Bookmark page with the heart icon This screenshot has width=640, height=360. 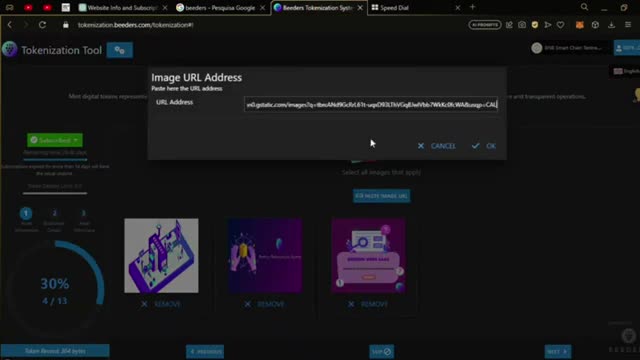(560, 25)
